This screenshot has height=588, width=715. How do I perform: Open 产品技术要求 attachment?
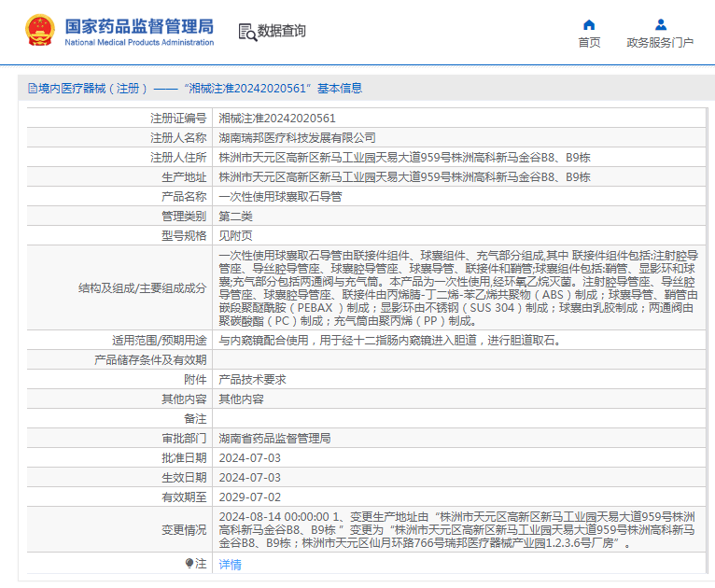coord(252,380)
